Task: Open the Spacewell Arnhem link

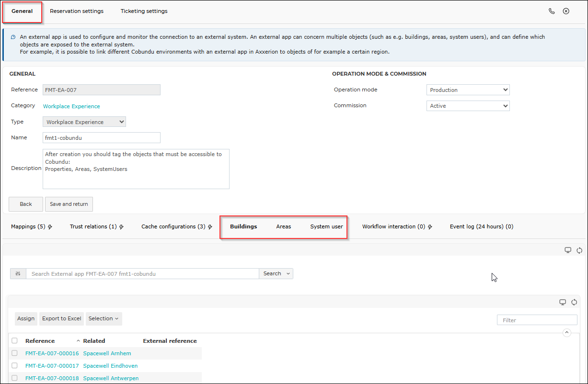Action: click(x=107, y=353)
